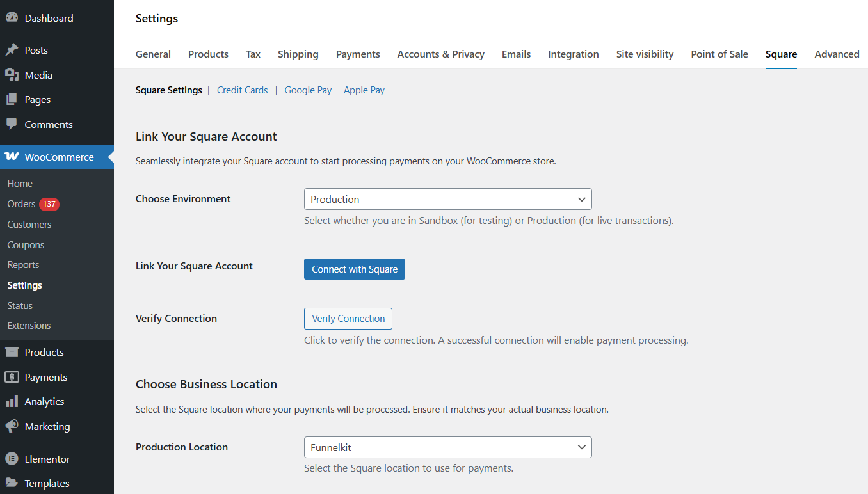Click the Elementor logo icon

coord(12,459)
